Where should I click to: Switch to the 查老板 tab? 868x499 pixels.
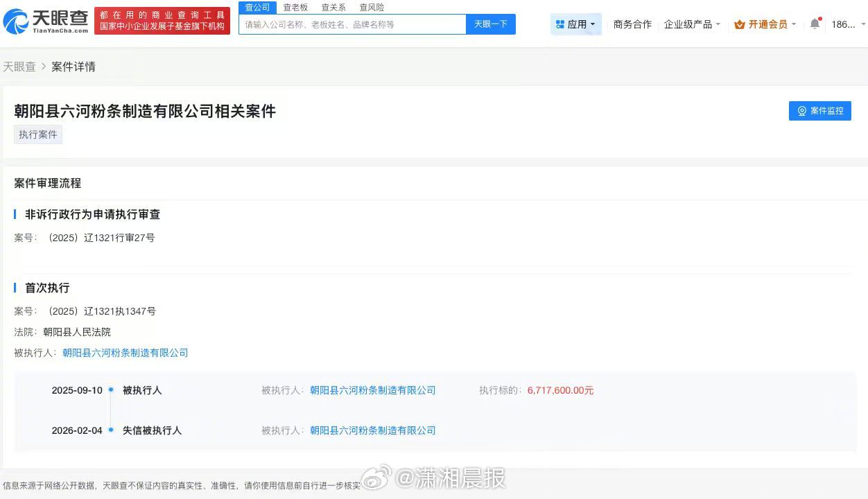[295, 7]
